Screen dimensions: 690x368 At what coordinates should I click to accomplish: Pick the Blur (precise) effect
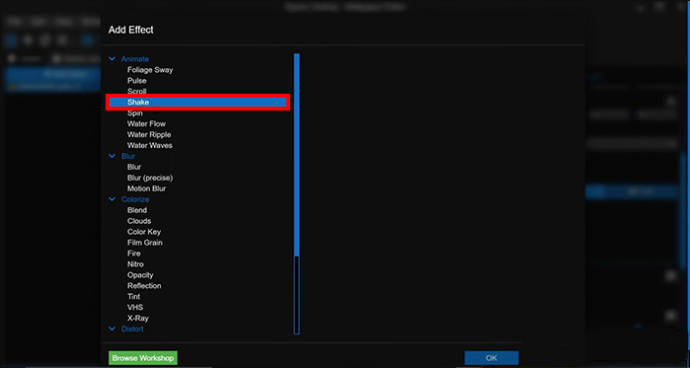click(150, 178)
